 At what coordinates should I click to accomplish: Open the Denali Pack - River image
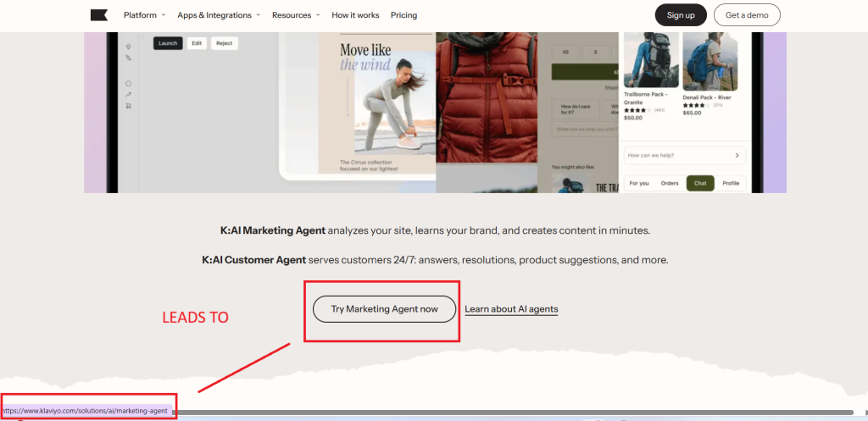click(x=710, y=61)
